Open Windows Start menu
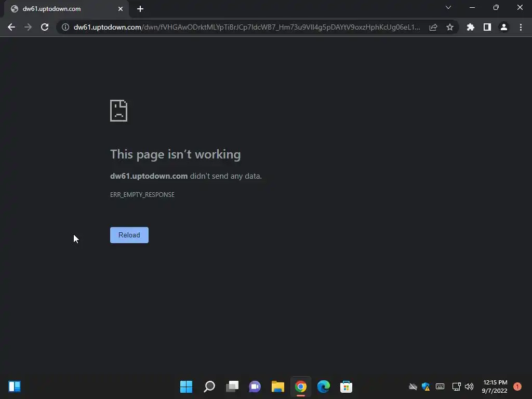 click(x=187, y=387)
